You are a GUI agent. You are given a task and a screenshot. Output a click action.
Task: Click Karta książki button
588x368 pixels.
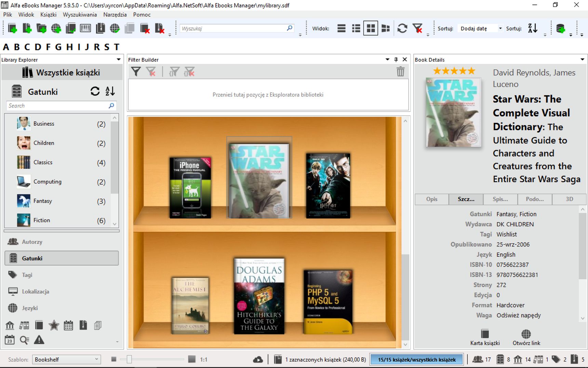point(485,337)
